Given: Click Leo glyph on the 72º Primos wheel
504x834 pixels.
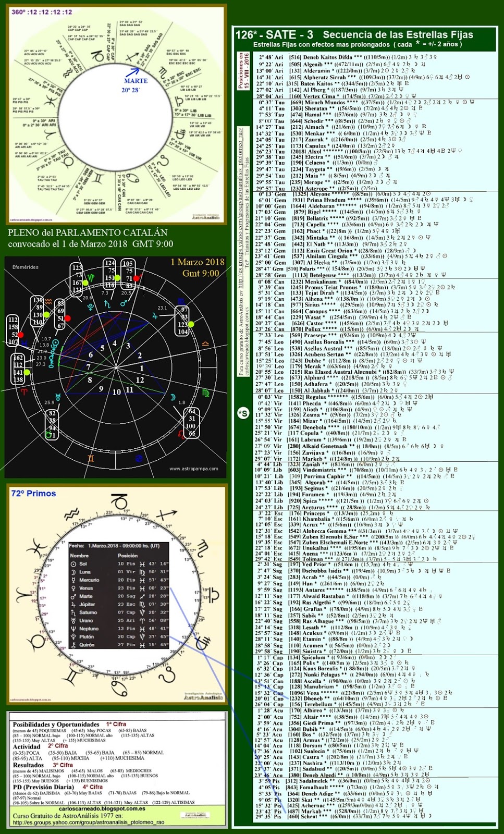Looking at the screenshot, I should [166, 676].
